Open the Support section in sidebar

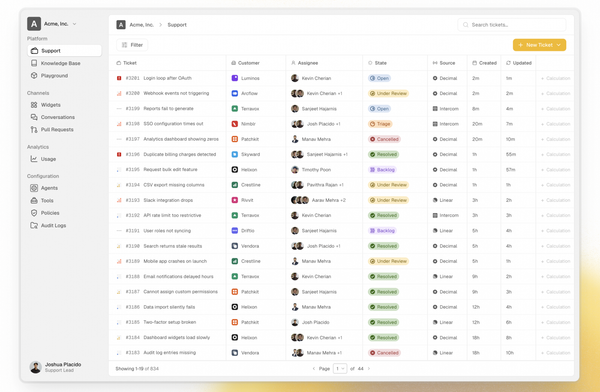[x=64, y=51]
